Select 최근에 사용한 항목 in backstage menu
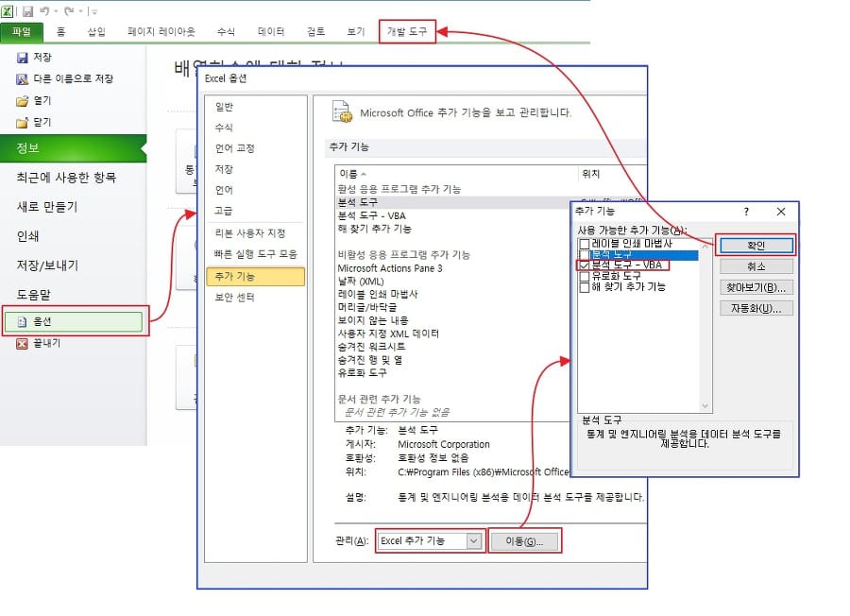850x616 pixels. pyautogui.click(x=66, y=178)
